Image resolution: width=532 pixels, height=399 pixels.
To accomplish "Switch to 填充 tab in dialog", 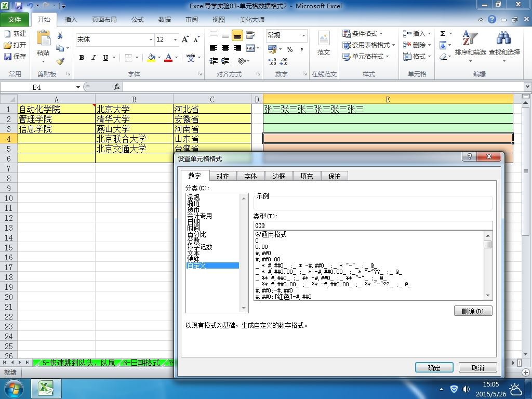I will [x=307, y=176].
